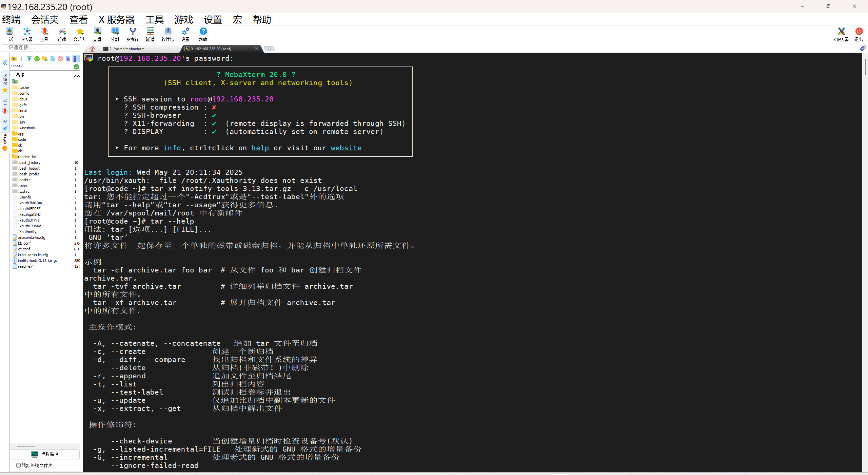
Task: Open the 工具 menu
Action: click(x=154, y=20)
